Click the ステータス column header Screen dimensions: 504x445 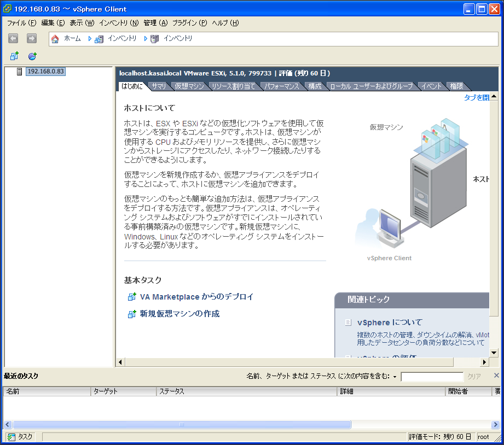(x=247, y=391)
